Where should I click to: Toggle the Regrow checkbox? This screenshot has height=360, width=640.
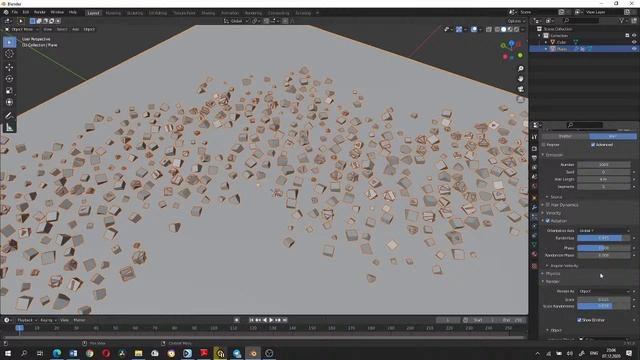(544, 144)
